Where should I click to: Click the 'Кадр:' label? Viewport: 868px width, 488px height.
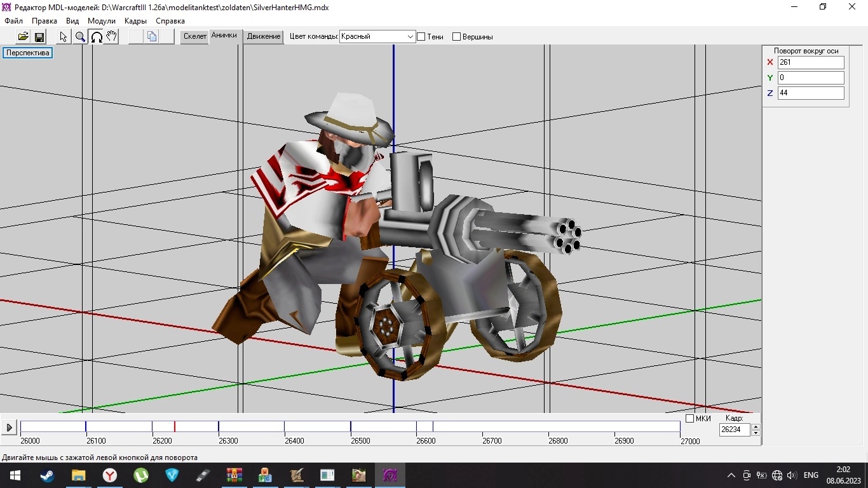click(734, 419)
